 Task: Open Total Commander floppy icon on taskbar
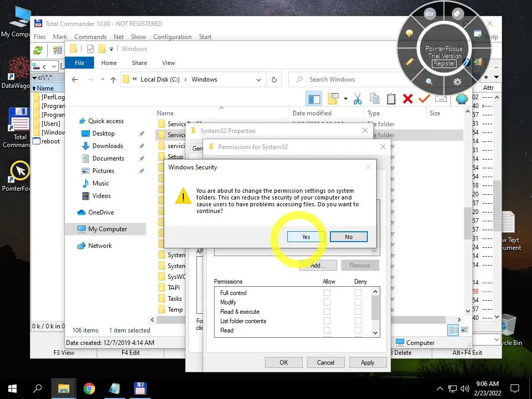click(x=140, y=389)
